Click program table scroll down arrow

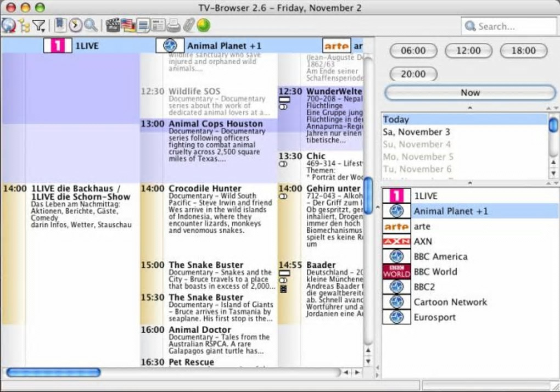pyautogui.click(x=368, y=361)
